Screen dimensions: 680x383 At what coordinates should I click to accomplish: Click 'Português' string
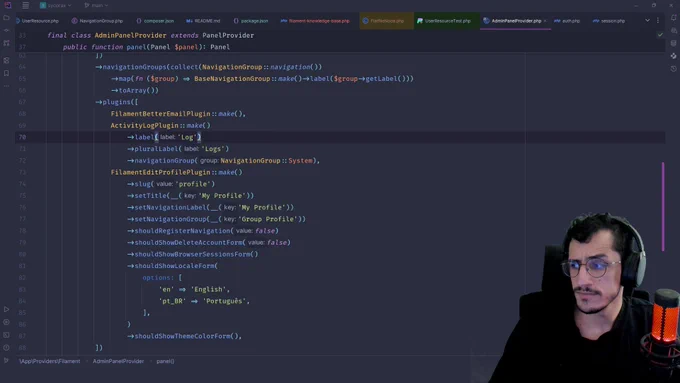tap(226, 301)
